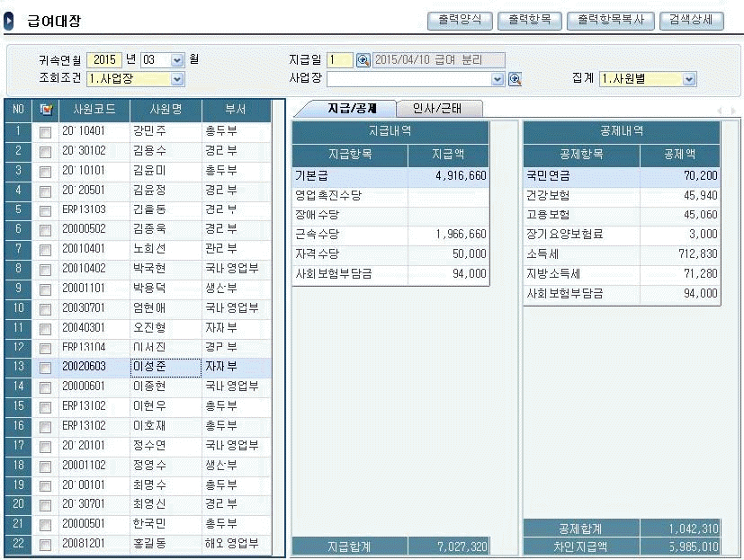Image resolution: width=744 pixels, height=560 pixels.
Task: Click the blue arrow icon beside 급여대장 title
Action: [x=9, y=19]
